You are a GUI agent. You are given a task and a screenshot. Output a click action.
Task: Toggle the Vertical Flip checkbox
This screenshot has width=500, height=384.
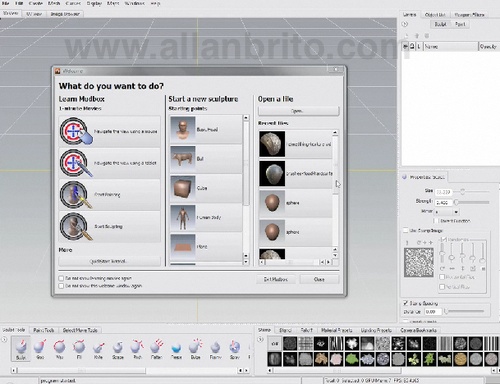(442, 287)
